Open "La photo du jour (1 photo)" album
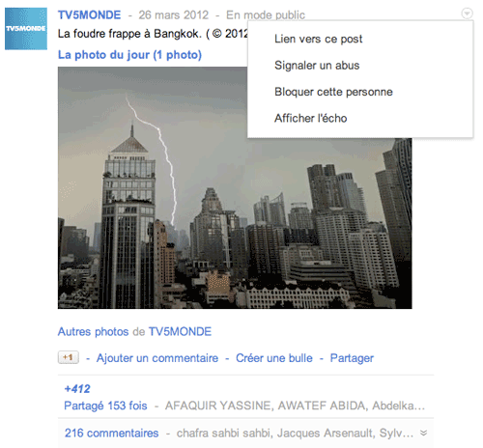483x448 pixels. [x=129, y=55]
